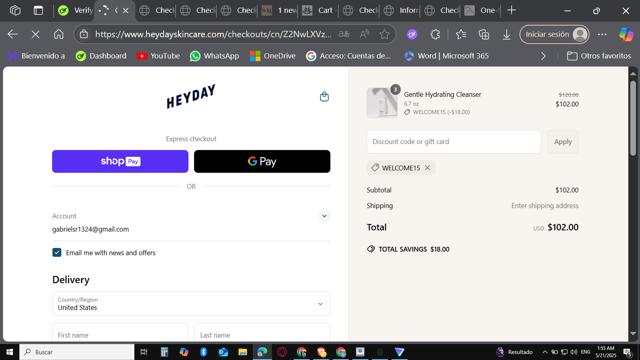
Task: Open the Windows Start menu
Action: click(x=9, y=352)
